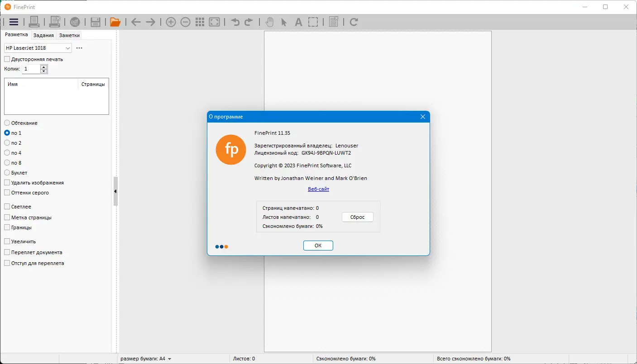
Task: Enable the Двусторонняя печать checkbox
Action: coord(7,59)
